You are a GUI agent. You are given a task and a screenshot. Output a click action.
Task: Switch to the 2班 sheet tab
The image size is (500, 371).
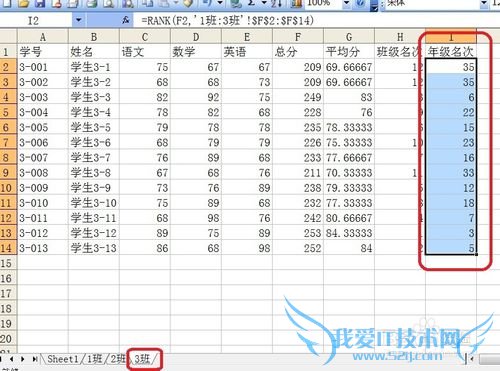[118, 359]
